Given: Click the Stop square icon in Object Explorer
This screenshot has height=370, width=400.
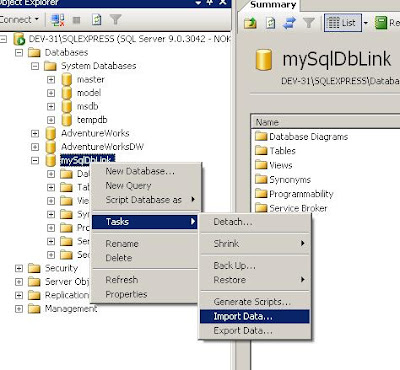Looking at the screenshot, I should (77, 20).
